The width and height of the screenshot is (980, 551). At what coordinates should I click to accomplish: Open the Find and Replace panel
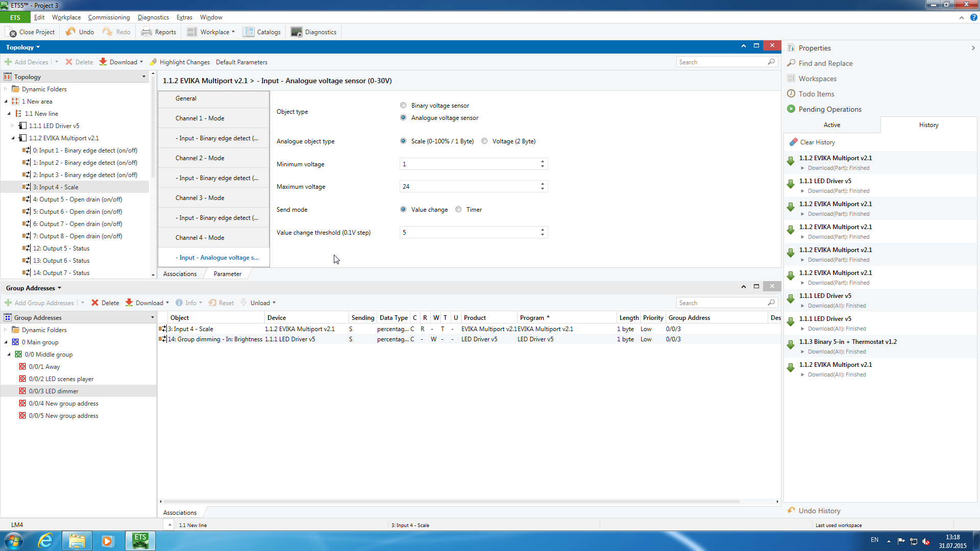click(x=825, y=63)
